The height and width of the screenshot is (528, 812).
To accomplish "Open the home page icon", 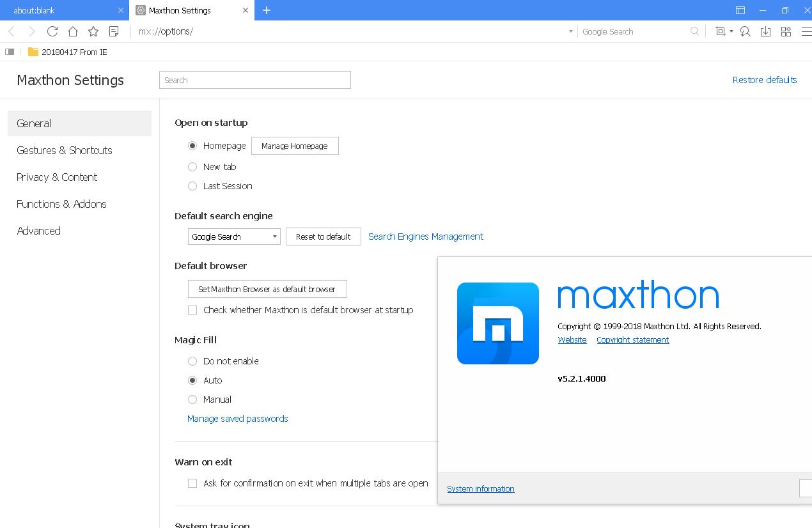I will 73,31.
